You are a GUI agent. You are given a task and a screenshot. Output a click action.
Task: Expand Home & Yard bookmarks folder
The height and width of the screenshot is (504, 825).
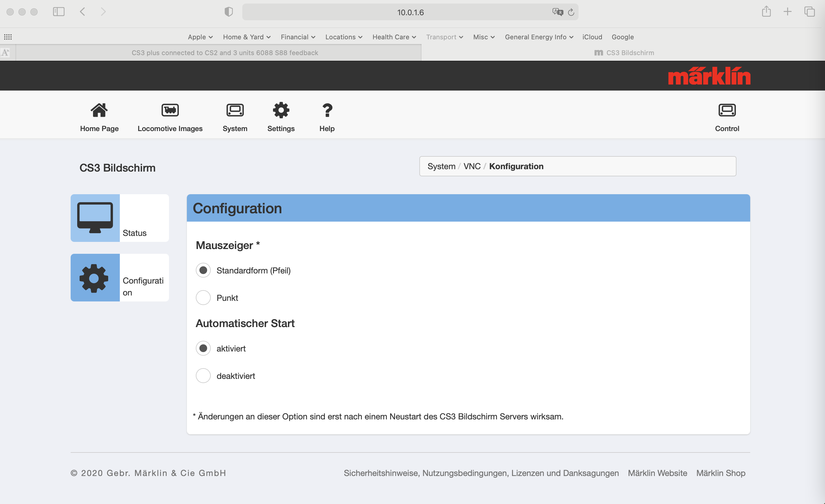247,37
